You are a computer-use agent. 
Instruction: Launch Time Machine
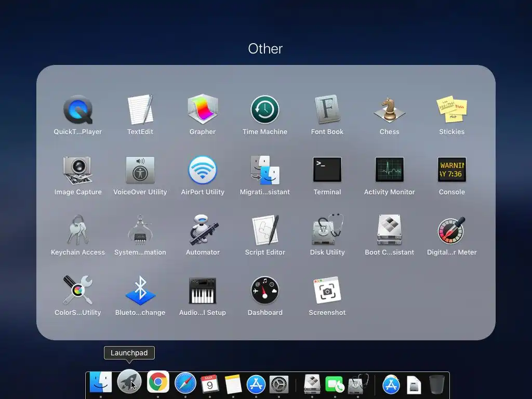(x=265, y=110)
